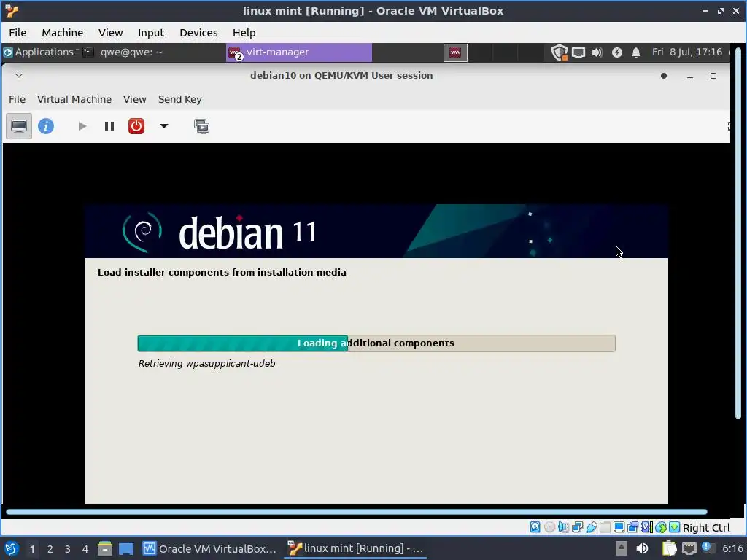Click the VirtualBox horizontal scrollbar
Screen dimensions: 747x560
coord(356,513)
